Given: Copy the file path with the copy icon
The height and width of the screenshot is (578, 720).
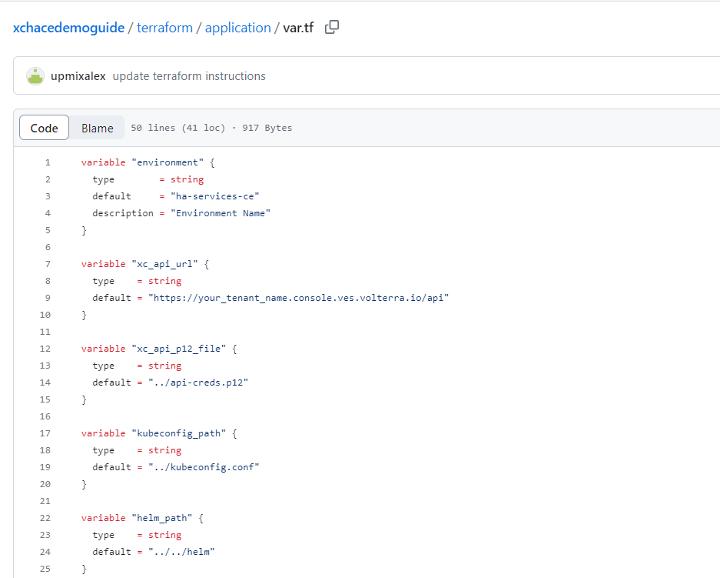Looking at the screenshot, I should [332, 27].
